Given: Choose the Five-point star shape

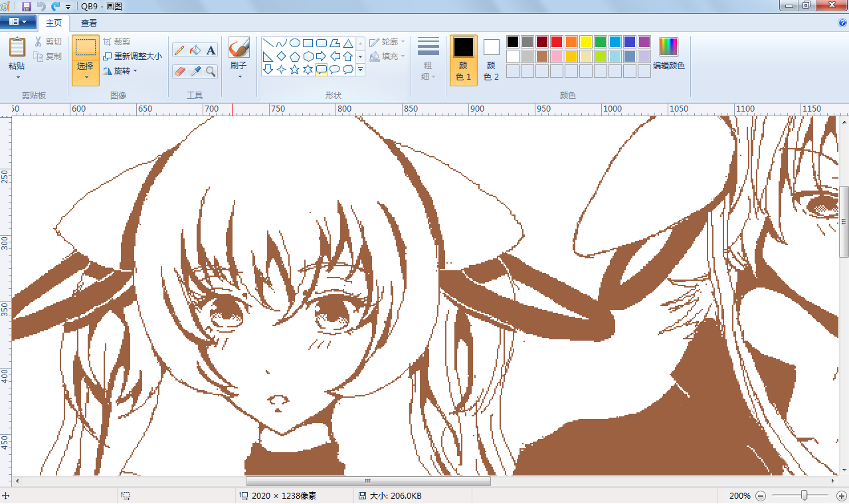Looking at the screenshot, I should point(295,70).
